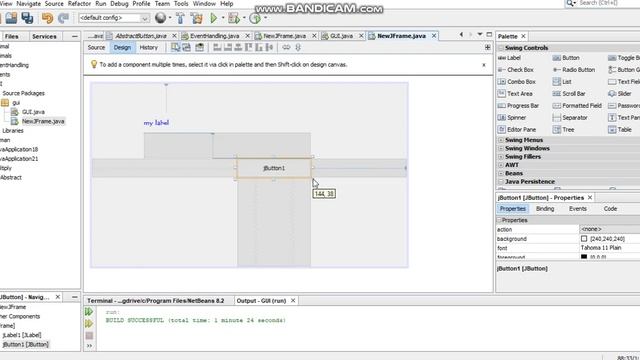Image resolution: width=640 pixels, height=360 pixels.
Task: Pick the Slider component in the Palette
Action: tap(620, 93)
